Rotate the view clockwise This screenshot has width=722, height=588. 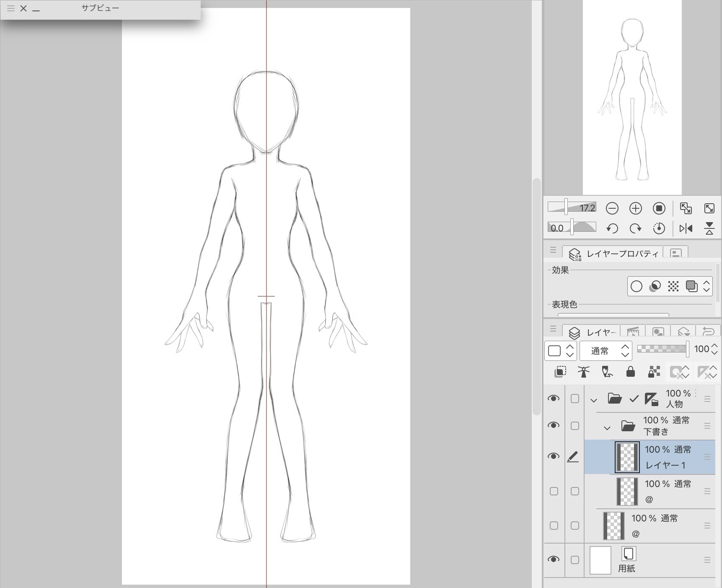click(635, 228)
